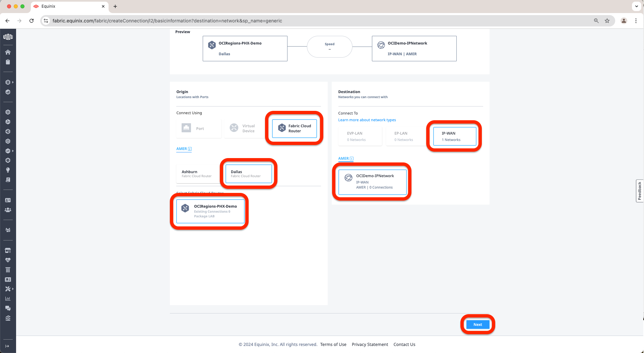The height and width of the screenshot is (353, 644).
Task: Close the Equinix browser tab
Action: (103, 6)
